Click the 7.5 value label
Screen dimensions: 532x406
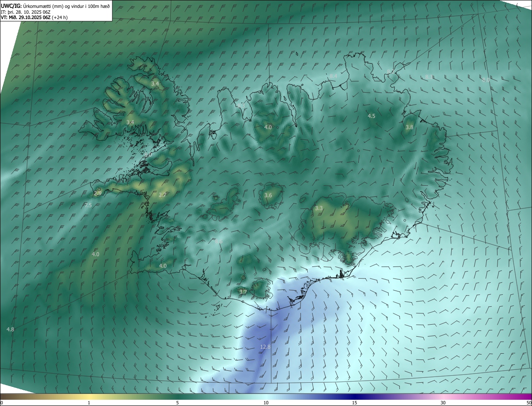click(88, 205)
